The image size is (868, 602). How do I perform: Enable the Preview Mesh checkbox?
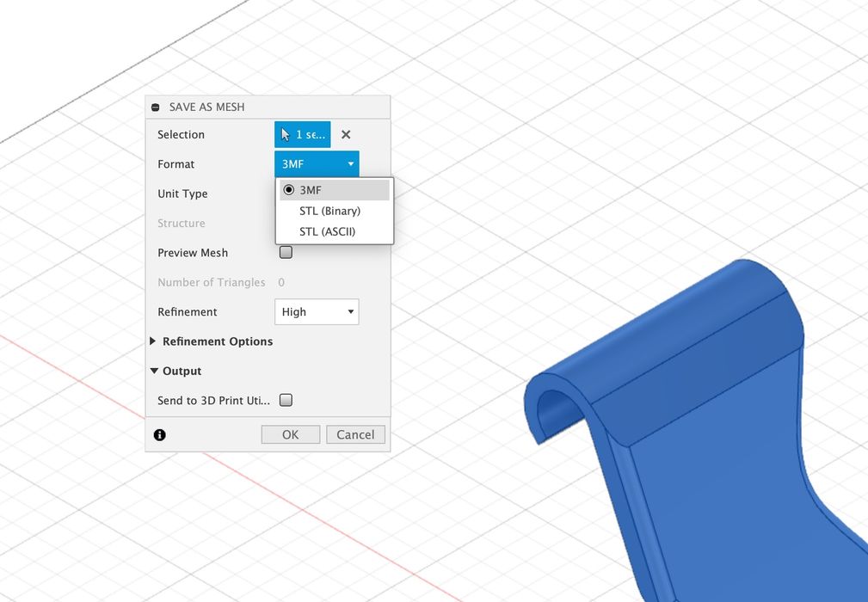pos(286,253)
